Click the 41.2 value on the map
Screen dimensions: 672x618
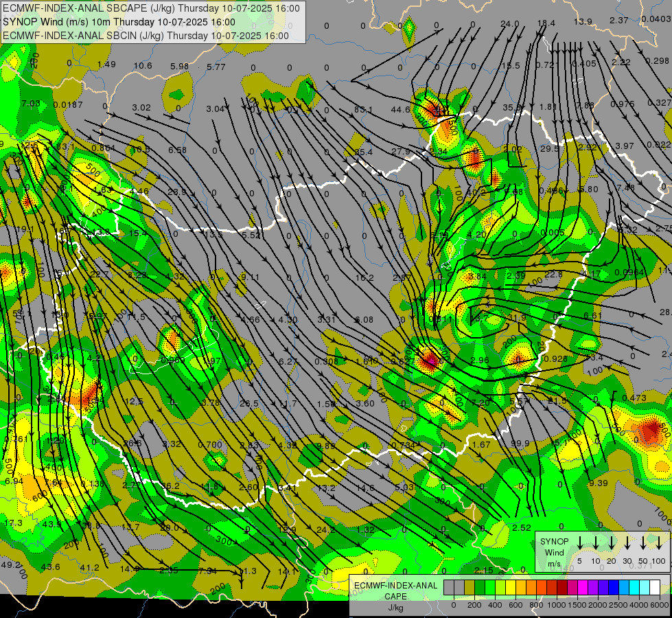89,568
